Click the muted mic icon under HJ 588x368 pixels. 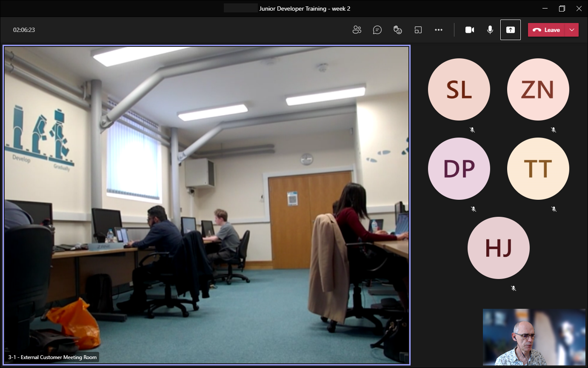click(x=514, y=288)
